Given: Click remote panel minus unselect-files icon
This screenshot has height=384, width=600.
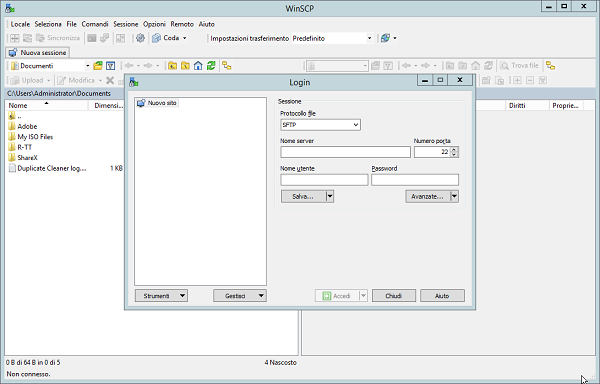Looking at the screenshot, I should (x=530, y=80).
